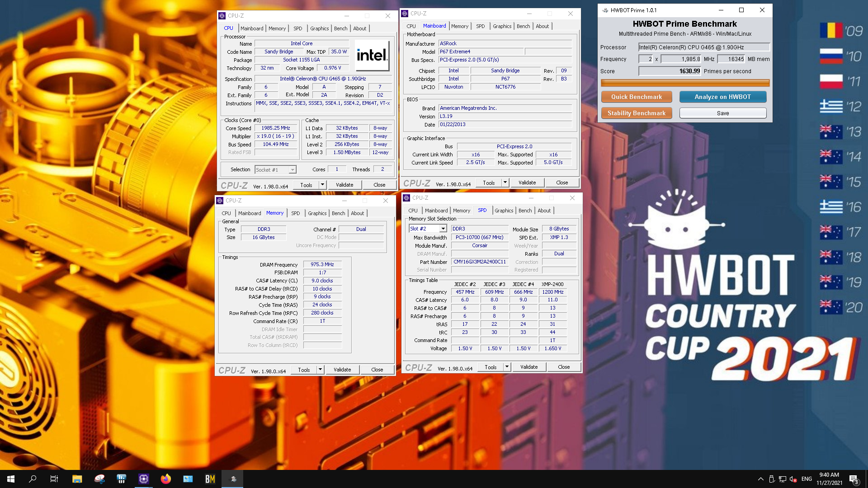This screenshot has height=488, width=868.
Task: Click the orange HWBOT benchmark progress bar
Action: click(685, 83)
